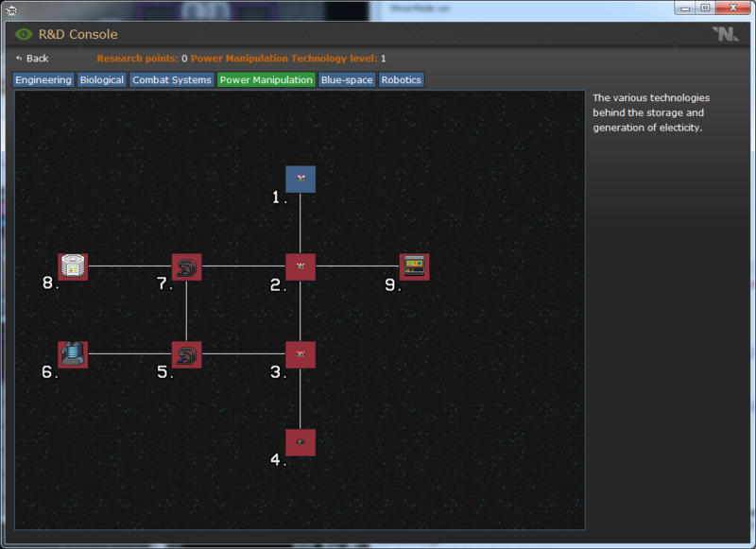756x549 pixels.
Task: Click the coil node labeled 7
Action: pyautogui.click(x=186, y=266)
